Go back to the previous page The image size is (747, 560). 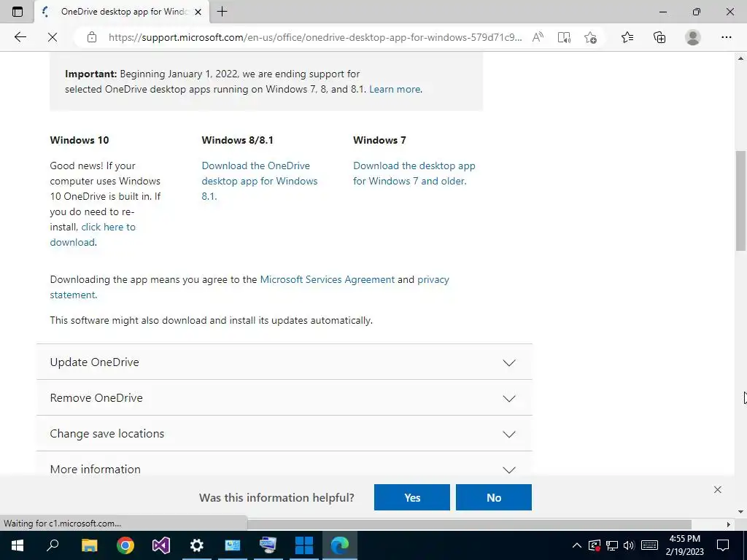(20, 37)
